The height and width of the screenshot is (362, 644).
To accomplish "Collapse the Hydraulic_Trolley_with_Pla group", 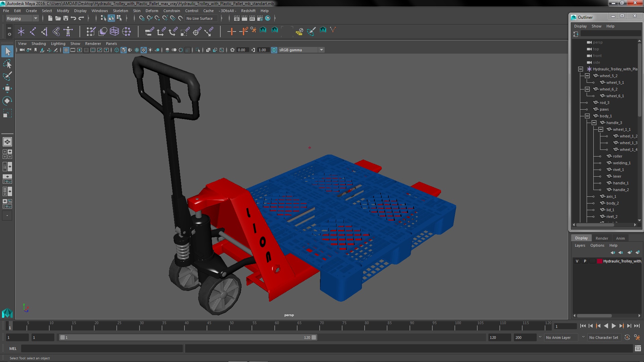I will [x=581, y=69].
